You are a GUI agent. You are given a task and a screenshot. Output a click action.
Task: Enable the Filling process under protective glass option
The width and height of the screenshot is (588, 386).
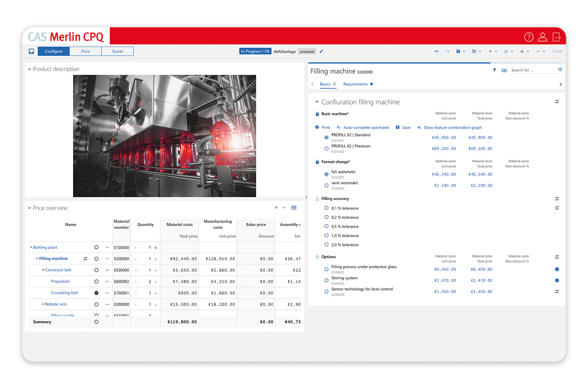coord(326,269)
